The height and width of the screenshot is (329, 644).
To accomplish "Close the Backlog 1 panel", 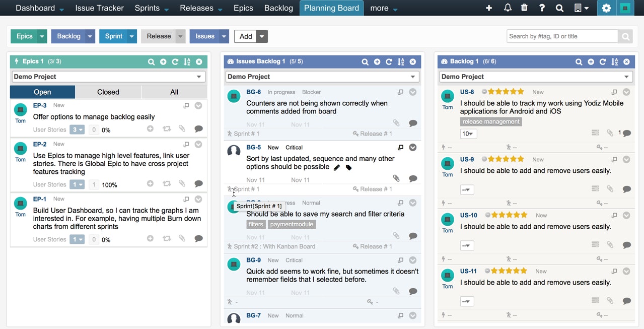I will 626,61.
